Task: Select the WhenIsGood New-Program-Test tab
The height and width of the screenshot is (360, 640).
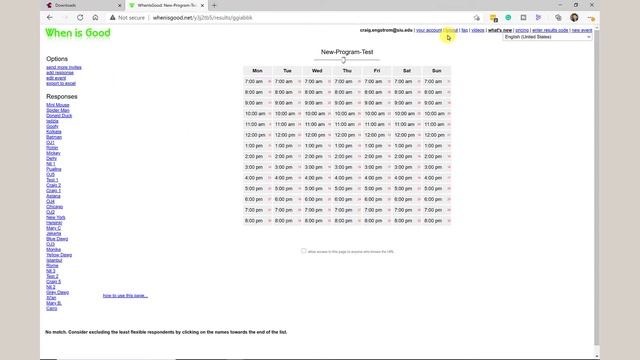Action: tap(166, 5)
